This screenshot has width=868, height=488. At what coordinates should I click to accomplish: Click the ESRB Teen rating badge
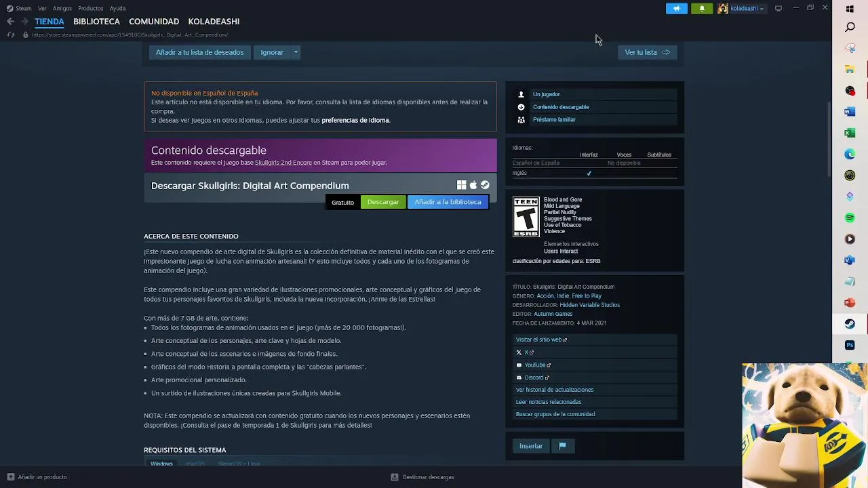[x=526, y=217]
